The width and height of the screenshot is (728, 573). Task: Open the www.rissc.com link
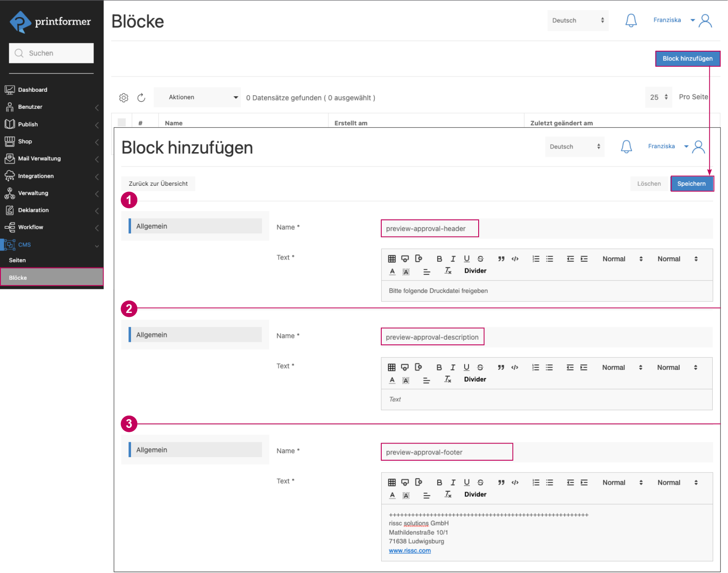pyautogui.click(x=409, y=550)
